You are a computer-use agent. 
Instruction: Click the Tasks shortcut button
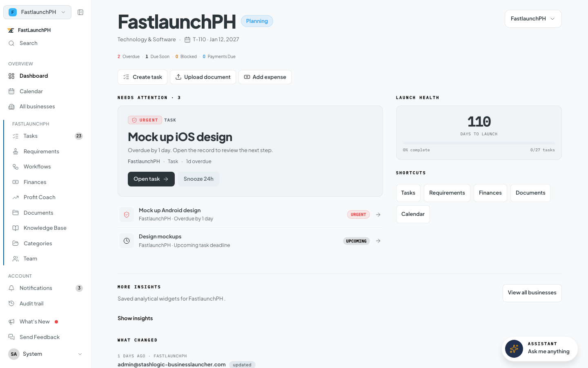tap(408, 193)
